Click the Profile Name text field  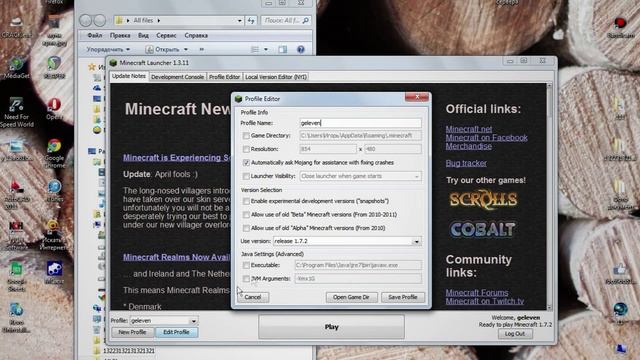point(360,123)
